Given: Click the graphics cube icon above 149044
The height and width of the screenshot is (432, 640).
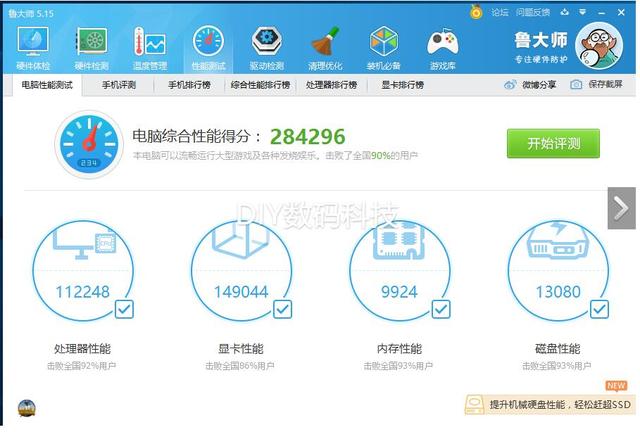Looking at the screenshot, I should point(240,240).
